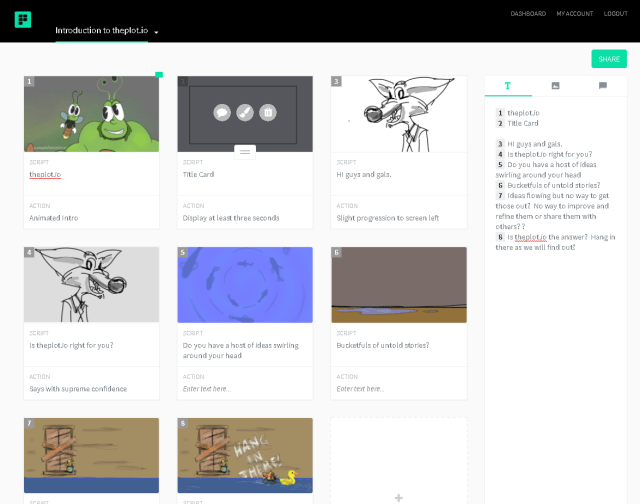The height and width of the screenshot is (504, 640).
Task: Open the DASHBOARD link
Action: tap(528, 14)
